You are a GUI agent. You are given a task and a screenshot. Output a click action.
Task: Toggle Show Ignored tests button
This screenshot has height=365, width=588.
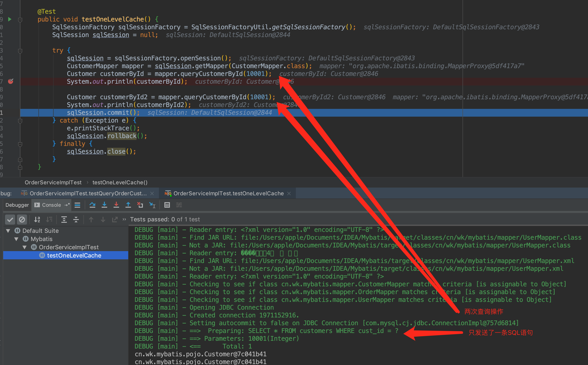coord(22,220)
